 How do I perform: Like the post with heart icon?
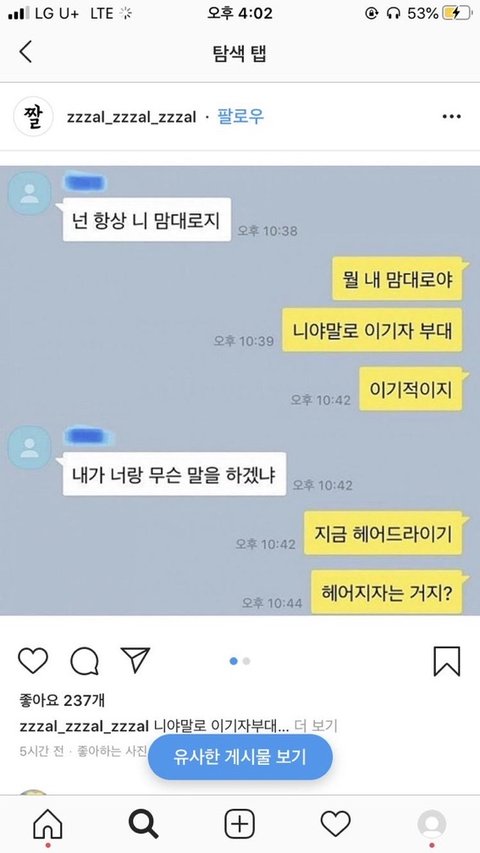[33, 660]
